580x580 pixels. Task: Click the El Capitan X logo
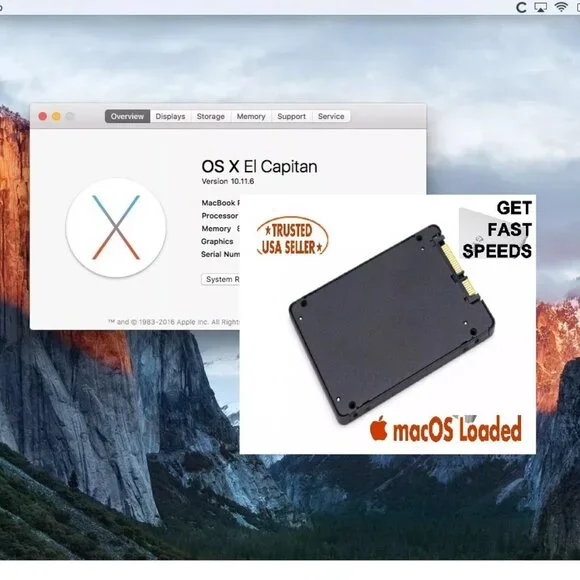point(116,227)
